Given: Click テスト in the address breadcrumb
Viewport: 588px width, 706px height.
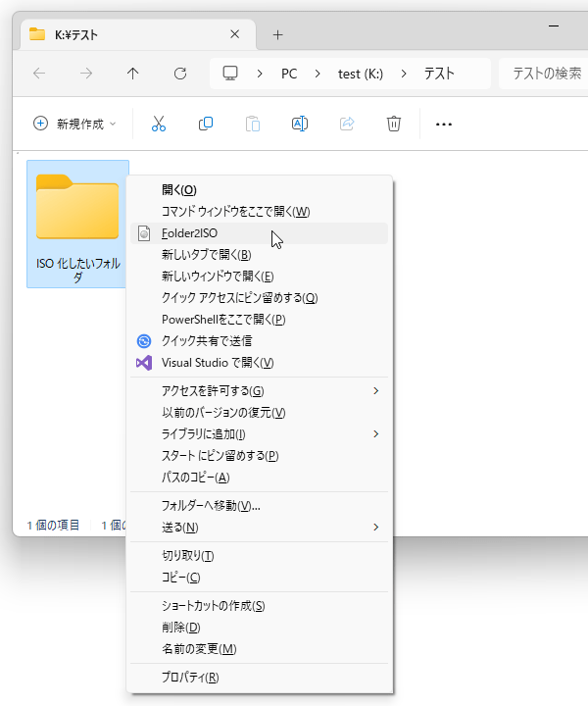Looking at the screenshot, I should [x=439, y=74].
